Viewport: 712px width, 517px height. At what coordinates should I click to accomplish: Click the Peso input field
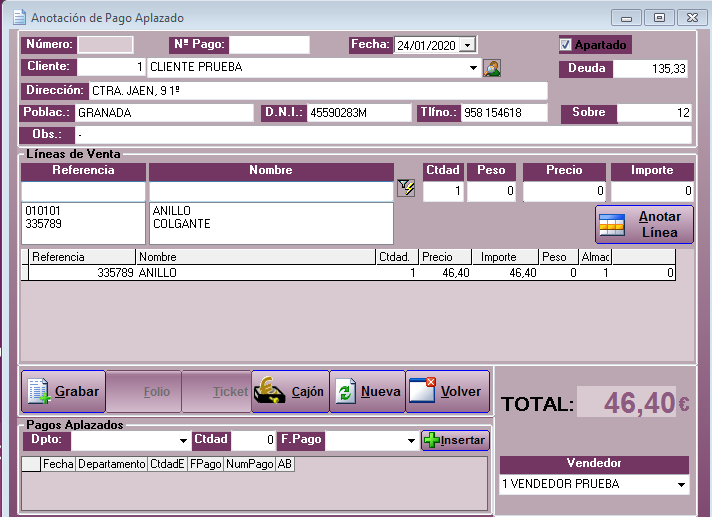point(491,191)
